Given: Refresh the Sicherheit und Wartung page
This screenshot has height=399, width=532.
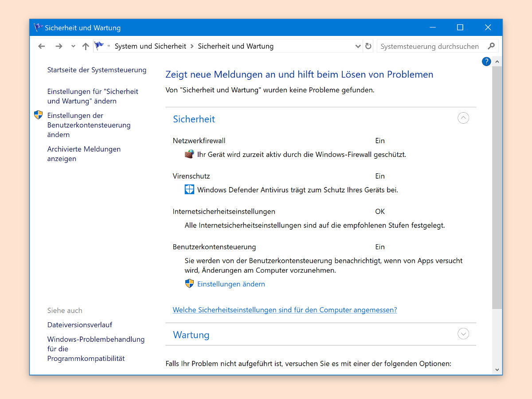Looking at the screenshot, I should (x=368, y=46).
